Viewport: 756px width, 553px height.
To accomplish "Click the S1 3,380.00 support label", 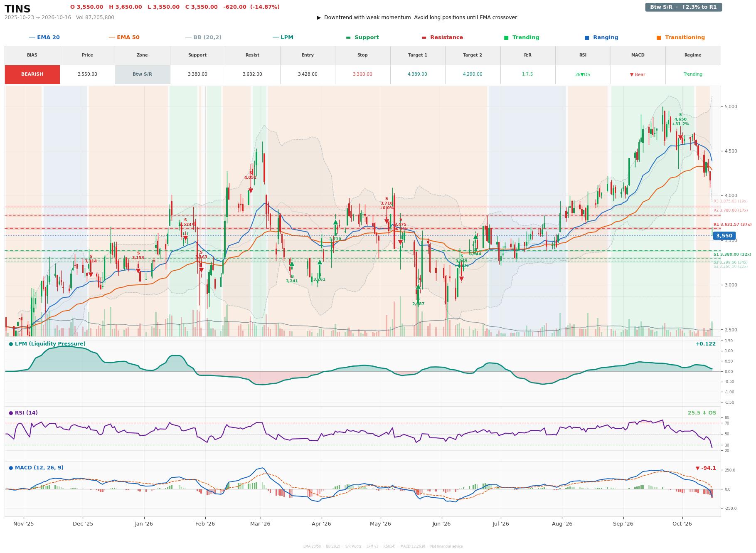I will pyautogui.click(x=732, y=254).
